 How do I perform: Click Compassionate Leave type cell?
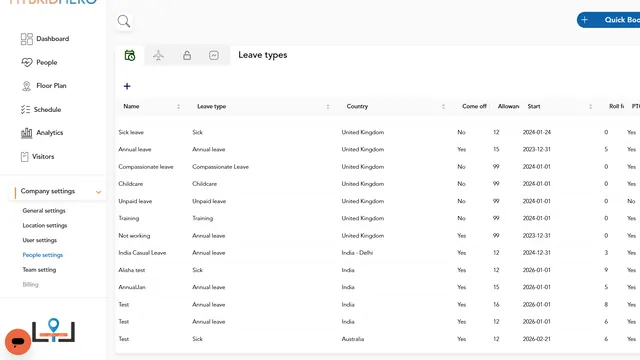coord(220,167)
